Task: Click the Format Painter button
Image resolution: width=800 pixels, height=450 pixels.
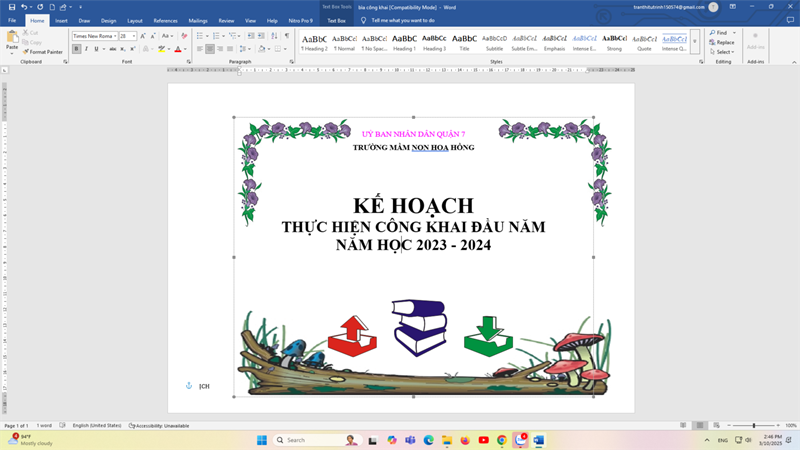Action: [x=42, y=52]
